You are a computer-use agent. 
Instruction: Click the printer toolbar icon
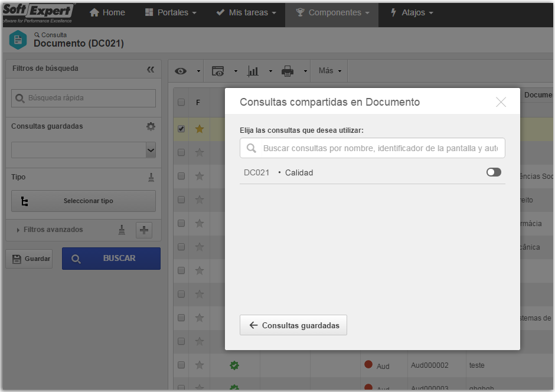[288, 71]
